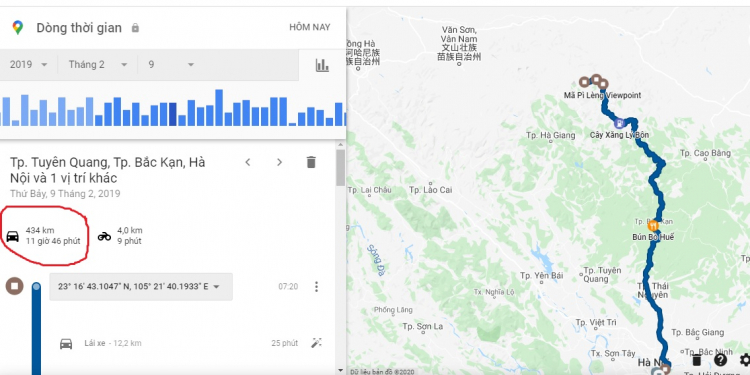Click Tx. Nghĩa Lộ label on map
The image size is (750, 375).
click(494, 292)
